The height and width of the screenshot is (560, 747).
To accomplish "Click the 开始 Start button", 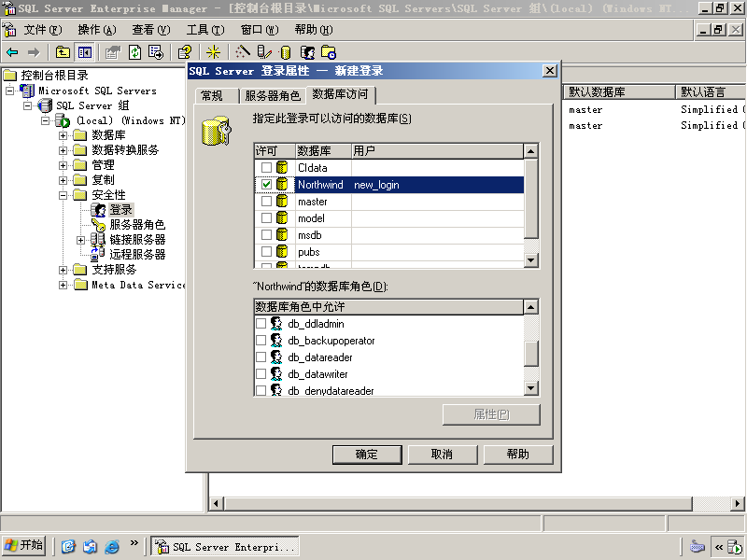I will (x=23, y=545).
